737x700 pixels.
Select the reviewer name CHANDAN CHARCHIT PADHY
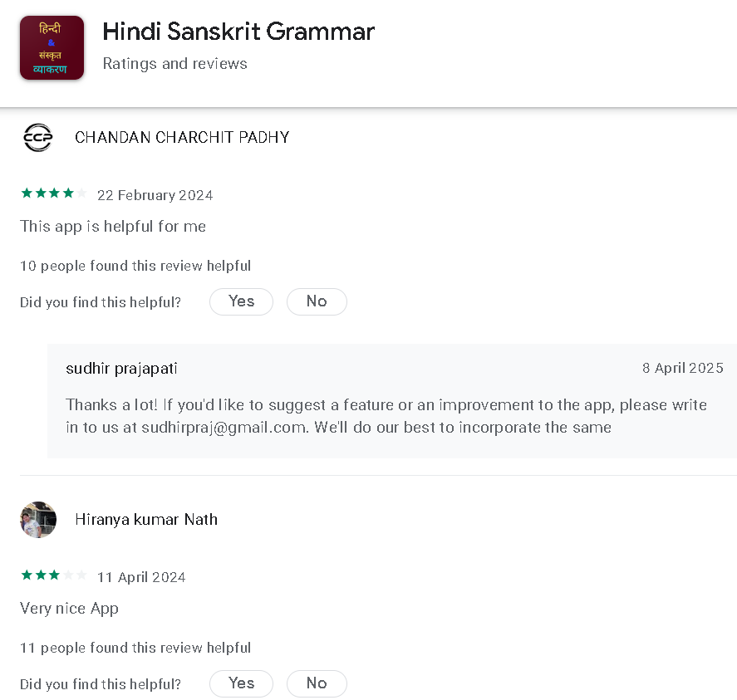pos(182,138)
